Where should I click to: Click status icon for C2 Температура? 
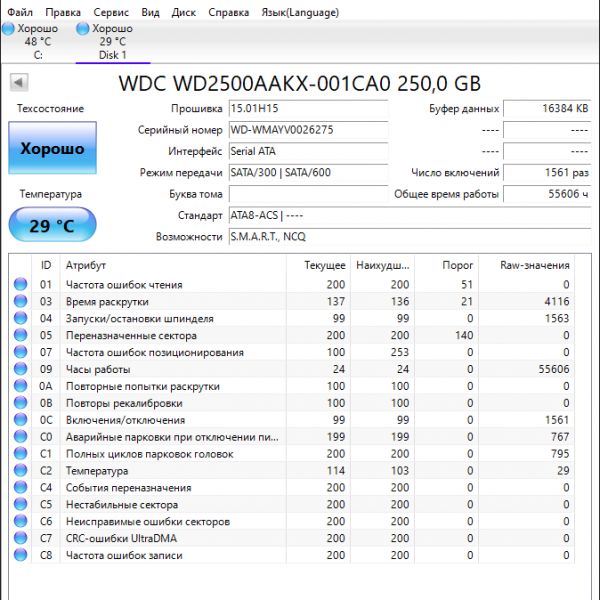20,470
